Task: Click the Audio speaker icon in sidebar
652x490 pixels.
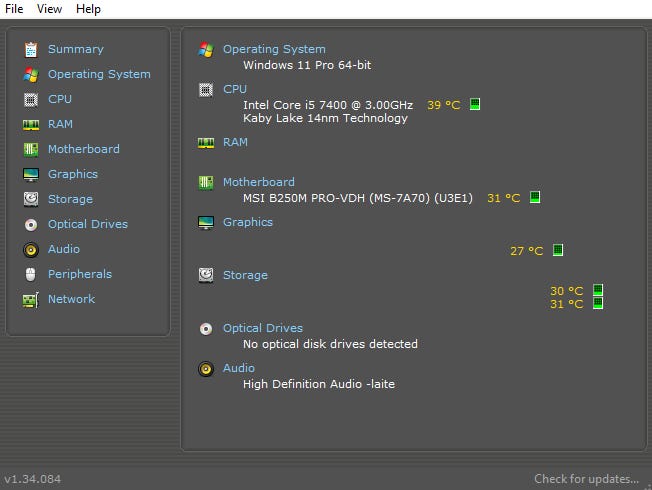Action: tap(31, 250)
